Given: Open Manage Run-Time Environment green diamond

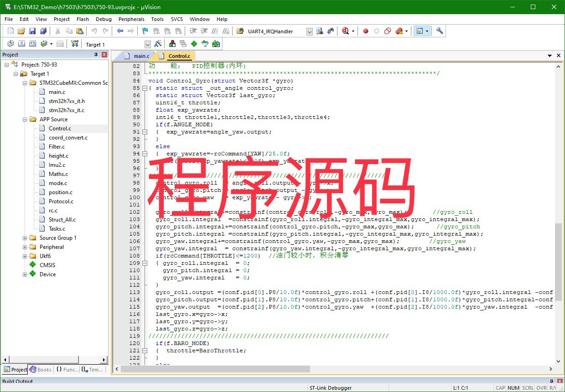Looking at the screenshot, I should point(194,44).
